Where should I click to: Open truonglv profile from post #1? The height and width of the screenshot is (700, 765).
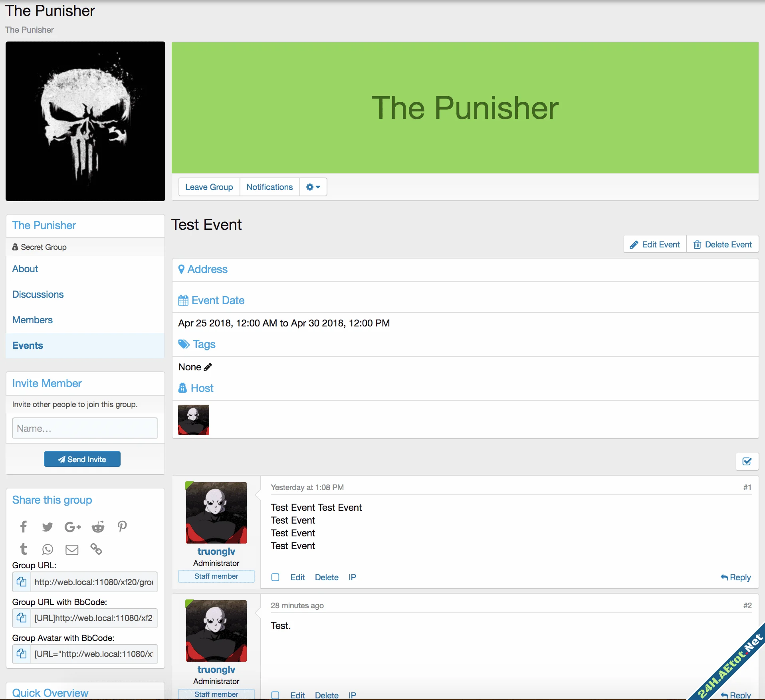(216, 551)
